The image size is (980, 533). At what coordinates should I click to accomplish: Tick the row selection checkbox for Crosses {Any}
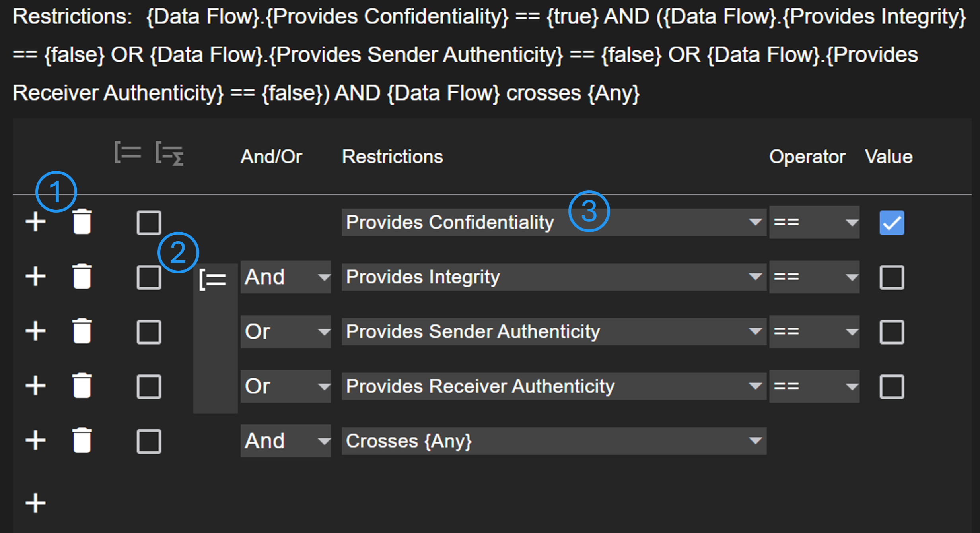[x=149, y=441]
